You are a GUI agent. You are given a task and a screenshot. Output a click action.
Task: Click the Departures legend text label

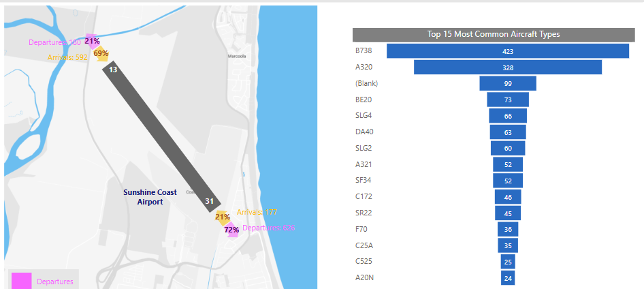click(x=55, y=282)
